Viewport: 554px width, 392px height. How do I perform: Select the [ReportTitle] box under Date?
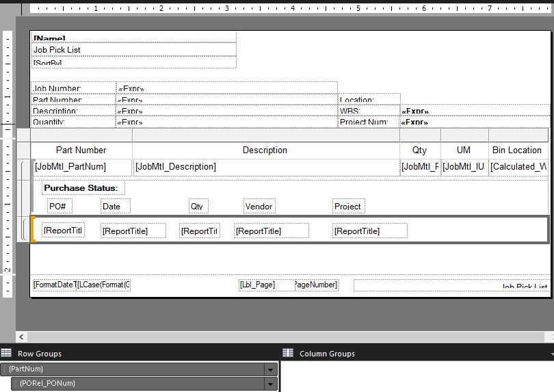click(x=133, y=231)
